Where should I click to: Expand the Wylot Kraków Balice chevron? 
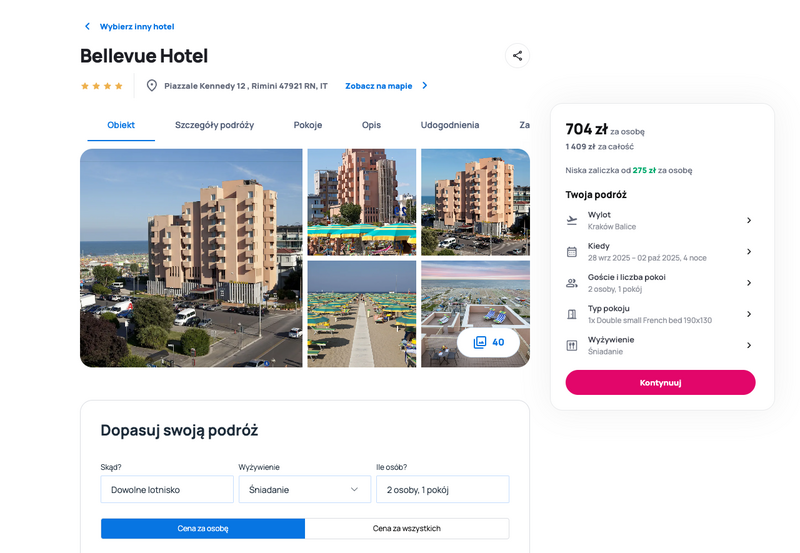(x=749, y=220)
